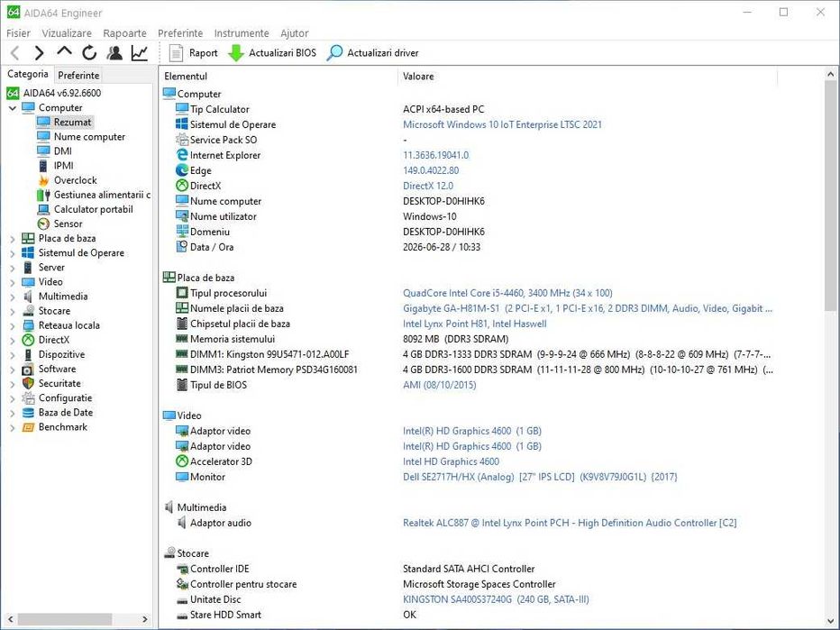Switch to the Preferinte tab
This screenshot has height=630, width=840.
click(x=78, y=76)
